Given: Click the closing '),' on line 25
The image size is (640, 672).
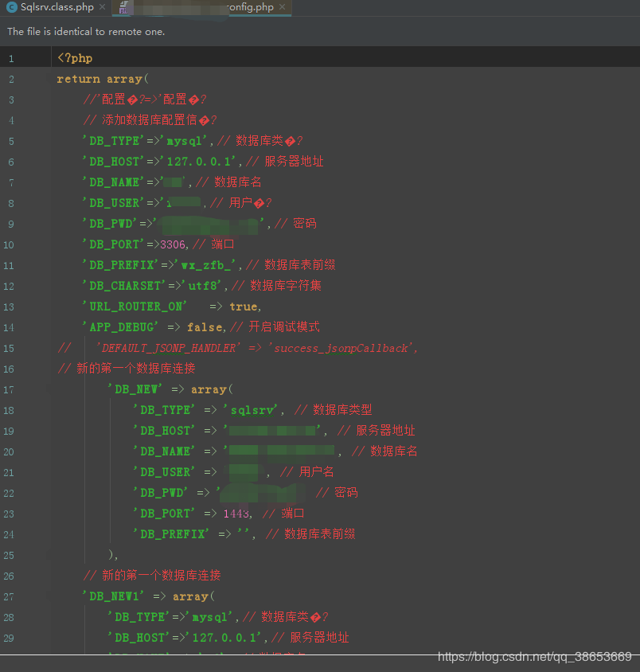Looking at the screenshot, I should coord(113,555).
